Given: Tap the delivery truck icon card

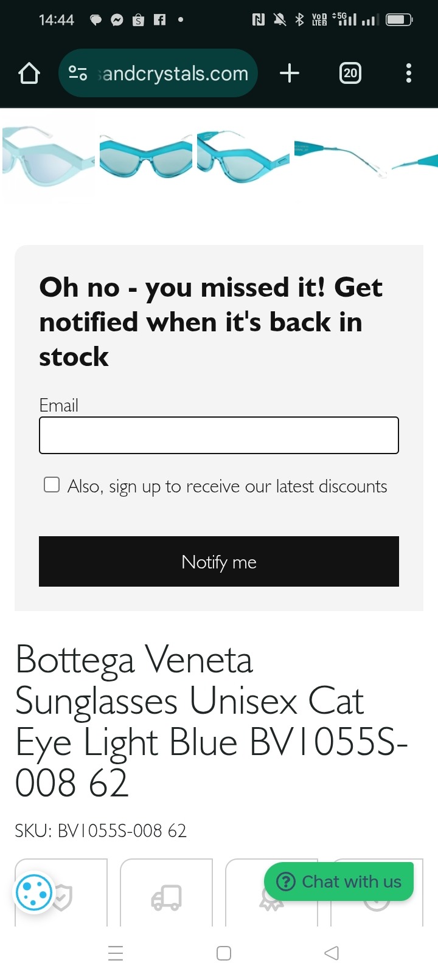Looking at the screenshot, I should point(166,892).
